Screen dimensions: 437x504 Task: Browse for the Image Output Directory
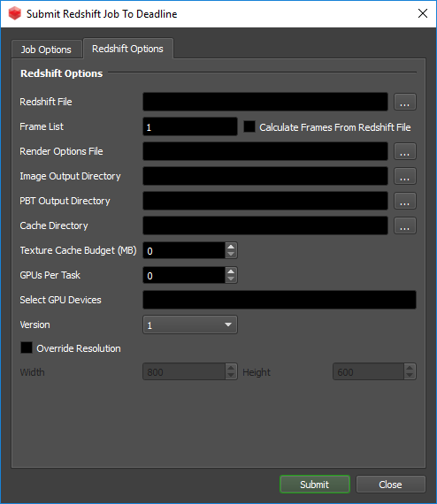click(405, 176)
